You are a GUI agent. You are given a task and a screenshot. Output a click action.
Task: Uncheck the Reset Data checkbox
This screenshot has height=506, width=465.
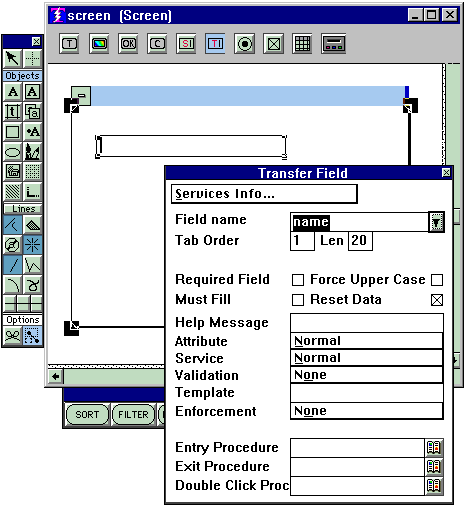[437, 300]
